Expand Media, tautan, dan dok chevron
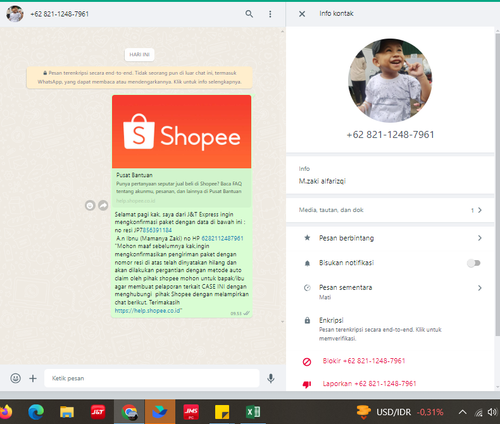The image size is (500, 424). click(480, 210)
